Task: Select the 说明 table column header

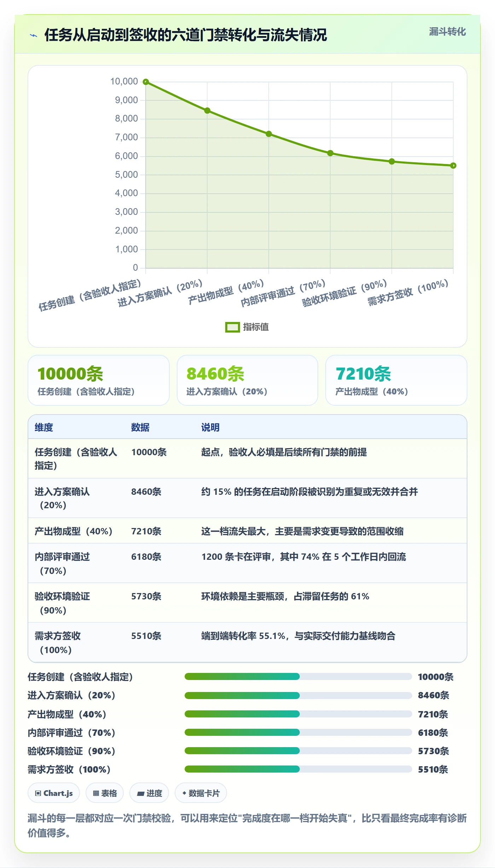Action: tap(210, 427)
